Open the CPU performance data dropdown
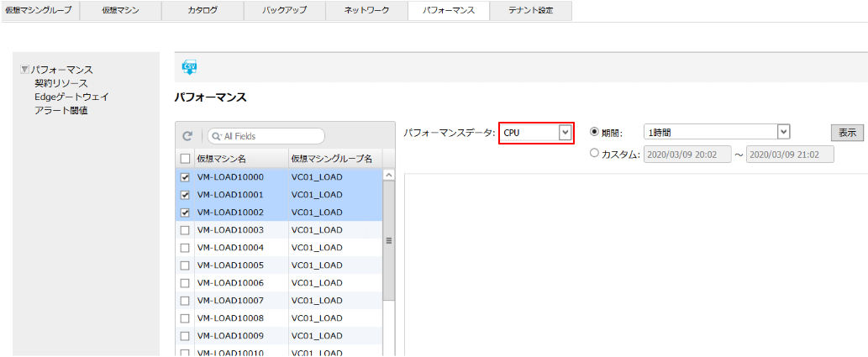This screenshot has height=357, width=868. pyautogui.click(x=565, y=133)
